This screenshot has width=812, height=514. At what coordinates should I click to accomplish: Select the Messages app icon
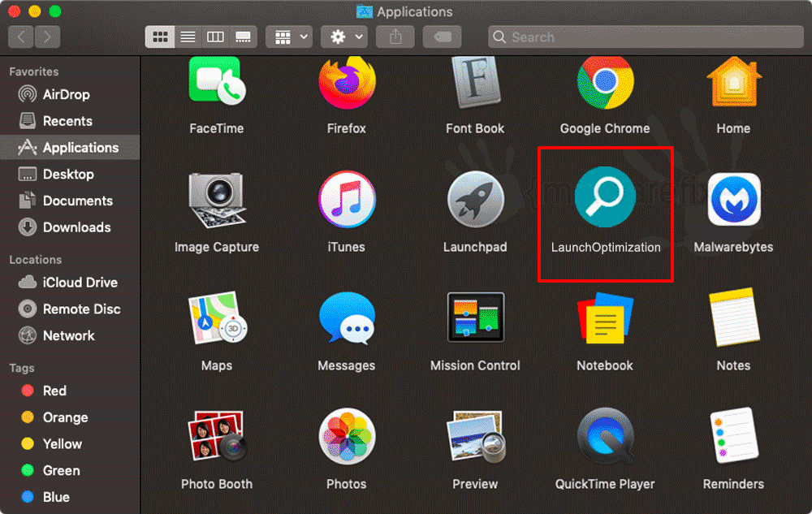[347, 317]
